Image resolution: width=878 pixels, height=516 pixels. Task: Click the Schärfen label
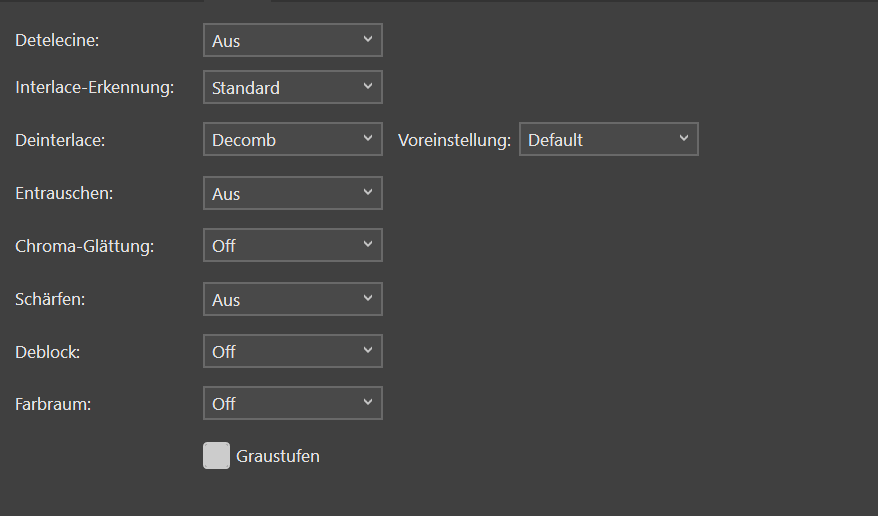50,300
